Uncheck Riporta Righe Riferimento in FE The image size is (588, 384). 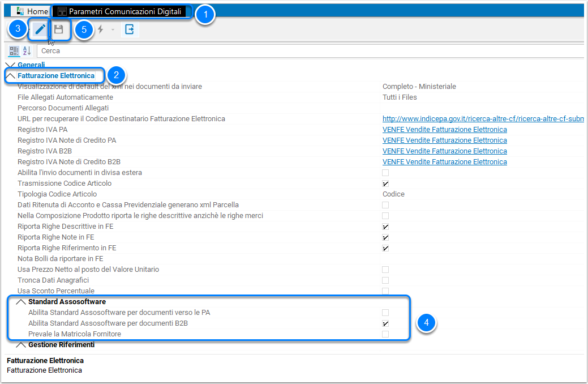(x=385, y=248)
